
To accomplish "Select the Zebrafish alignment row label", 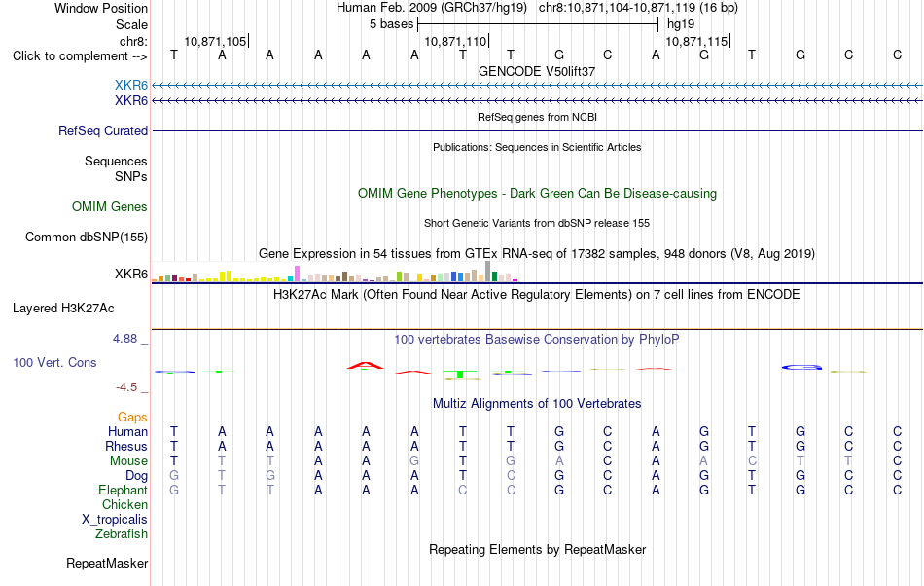I will [122, 533].
